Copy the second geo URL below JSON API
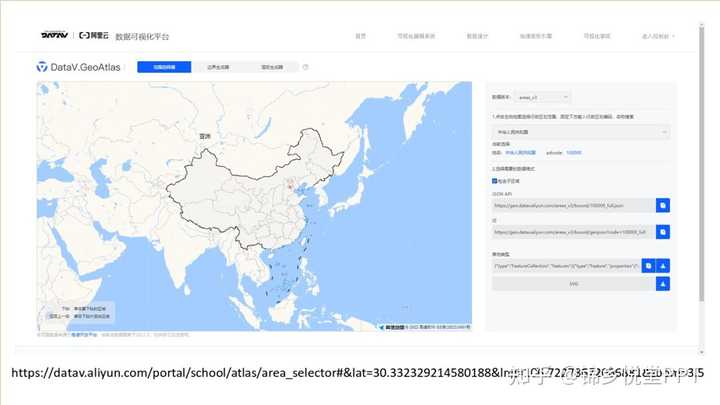720x405 pixels. tap(663, 232)
